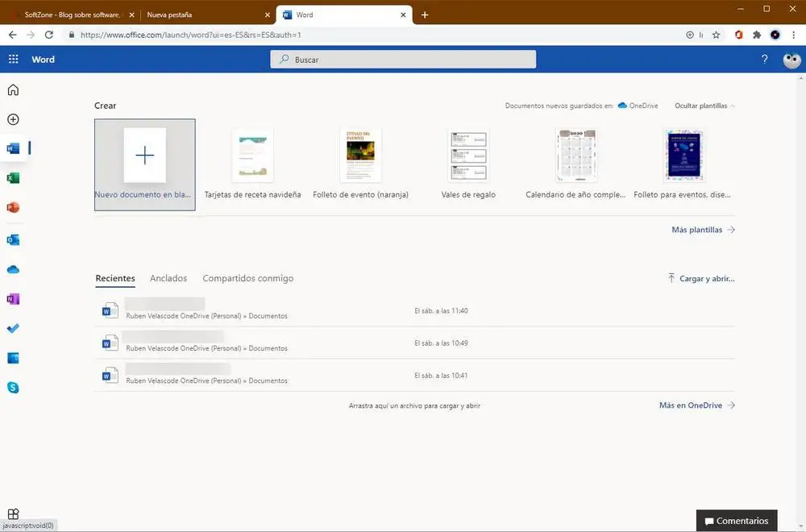Viewport: 806px width, 532px height.
Task: Open Comentarios feedback button
Action: pyautogui.click(x=737, y=520)
